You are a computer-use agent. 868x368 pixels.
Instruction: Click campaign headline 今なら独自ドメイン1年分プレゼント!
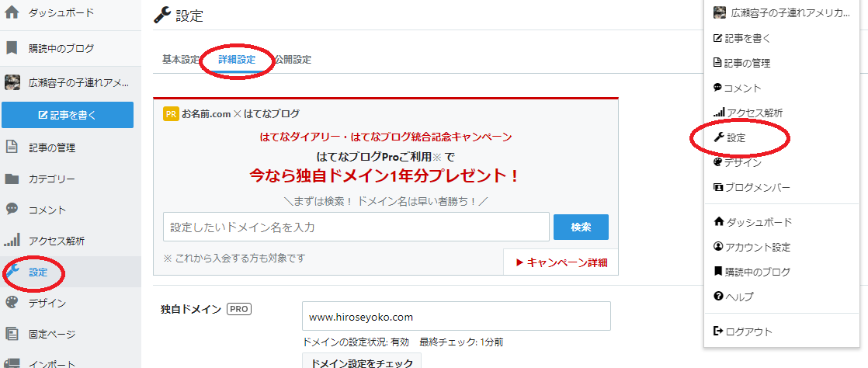pyautogui.click(x=385, y=176)
